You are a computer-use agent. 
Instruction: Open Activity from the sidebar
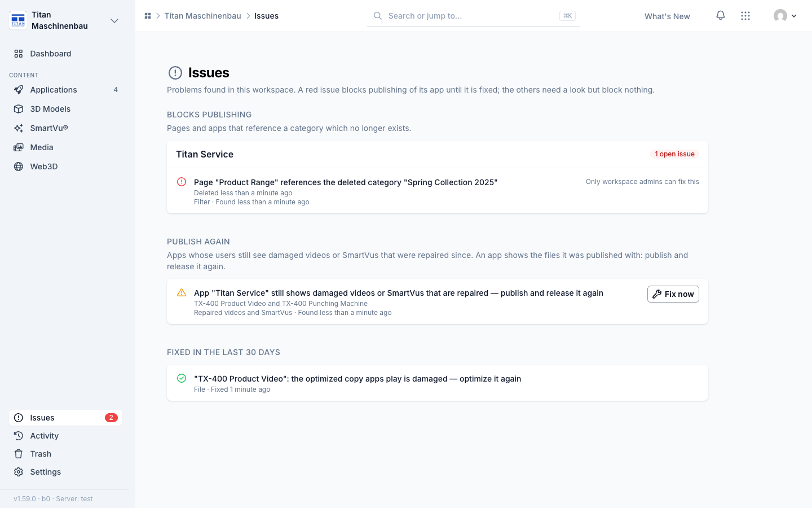[x=65, y=436]
